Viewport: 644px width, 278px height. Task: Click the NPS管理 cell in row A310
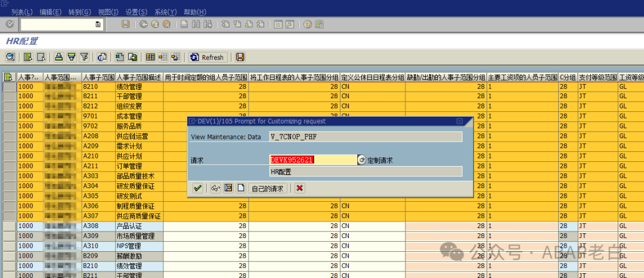139,246
